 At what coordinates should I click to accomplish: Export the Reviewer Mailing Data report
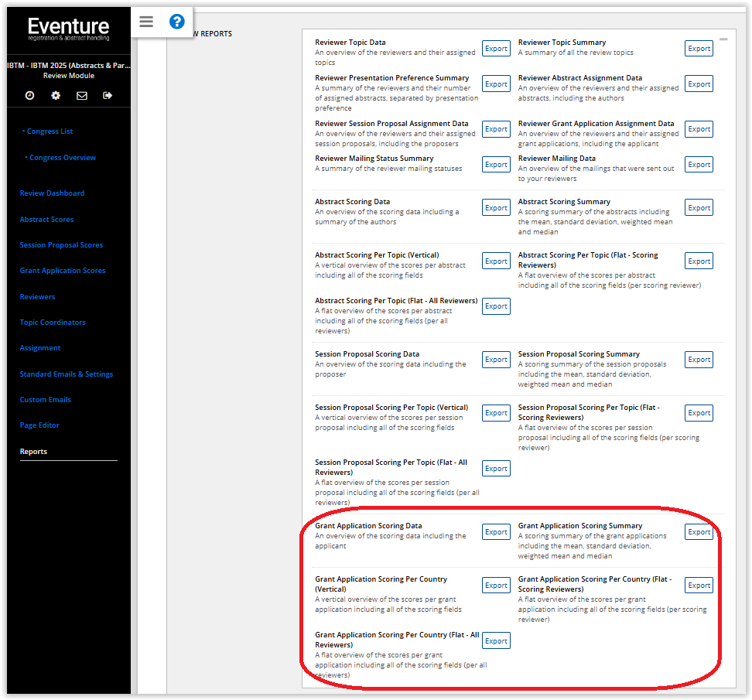(x=699, y=165)
